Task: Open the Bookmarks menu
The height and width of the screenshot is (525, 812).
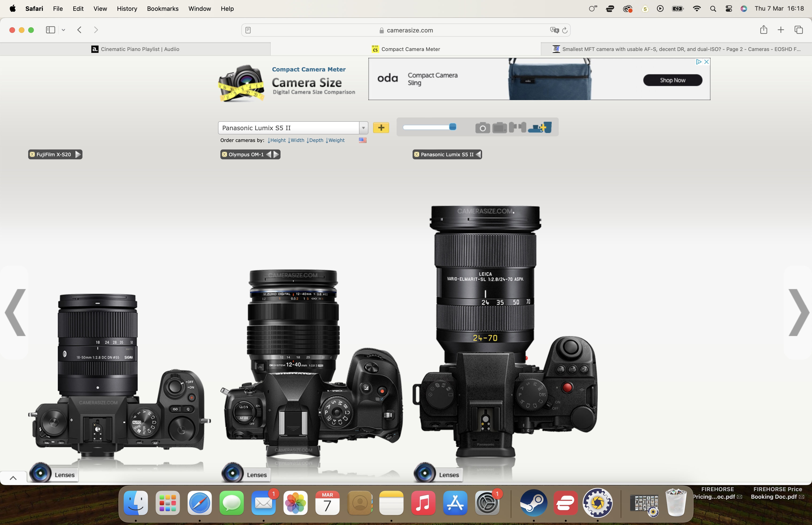Action: (163, 8)
